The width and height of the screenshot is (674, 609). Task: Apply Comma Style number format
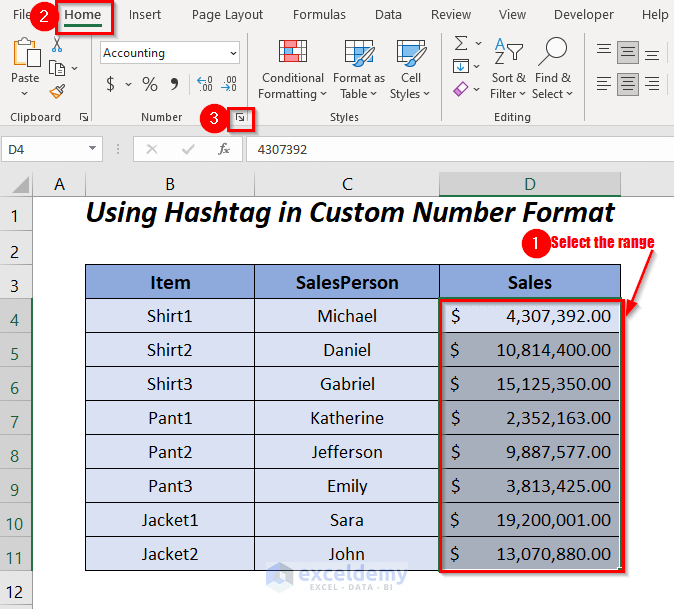click(174, 85)
